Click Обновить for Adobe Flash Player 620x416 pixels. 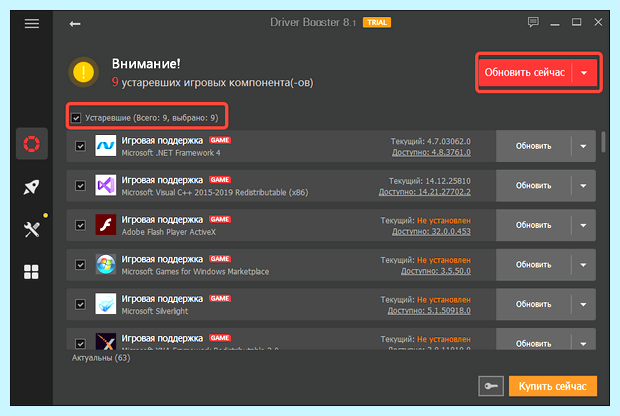click(533, 225)
